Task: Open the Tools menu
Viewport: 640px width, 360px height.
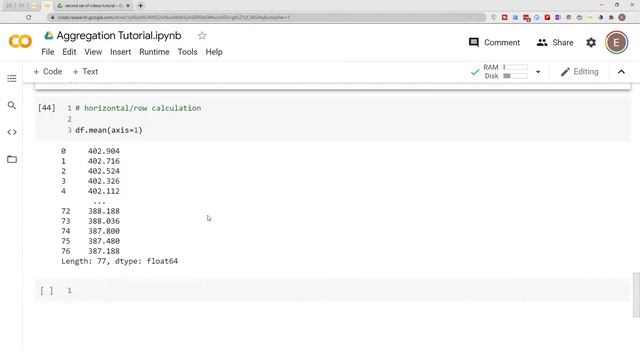Action: tap(187, 52)
